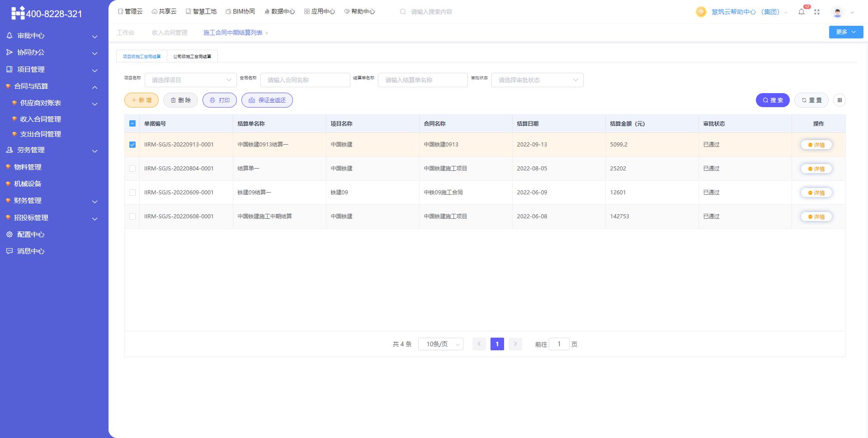This screenshot has width=868, height=438.
Task: Click the 物料管理 sidebar icon
Action: [x=8, y=167]
